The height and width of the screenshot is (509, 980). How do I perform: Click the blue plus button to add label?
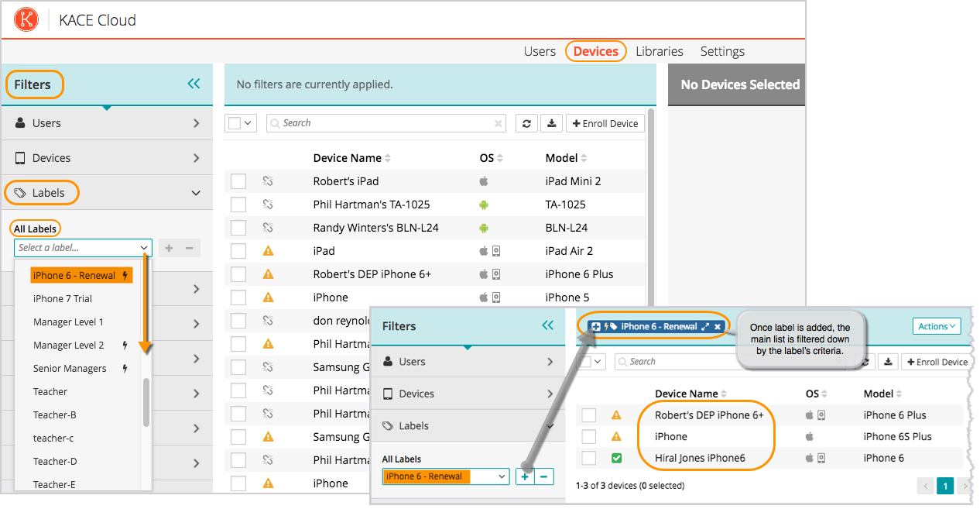[x=525, y=476]
